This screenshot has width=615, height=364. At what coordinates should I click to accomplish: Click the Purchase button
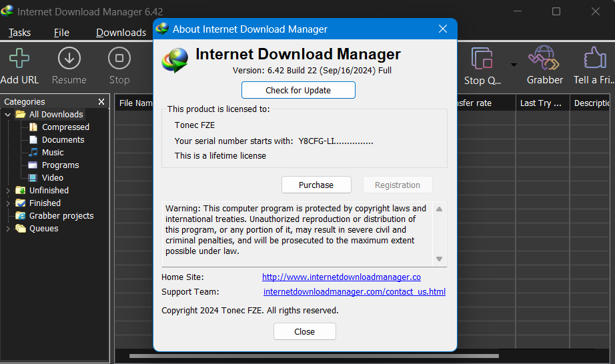click(x=316, y=185)
